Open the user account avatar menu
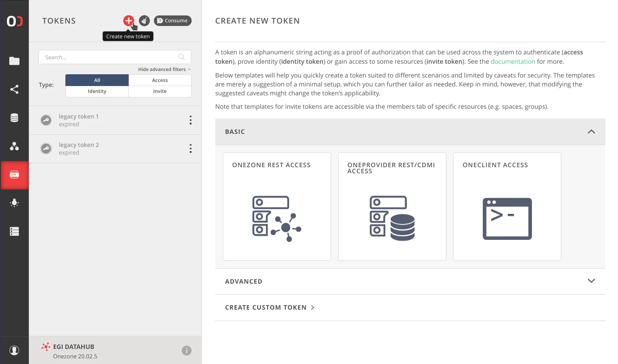Image resolution: width=618 pixels, height=364 pixels. pos(15,350)
